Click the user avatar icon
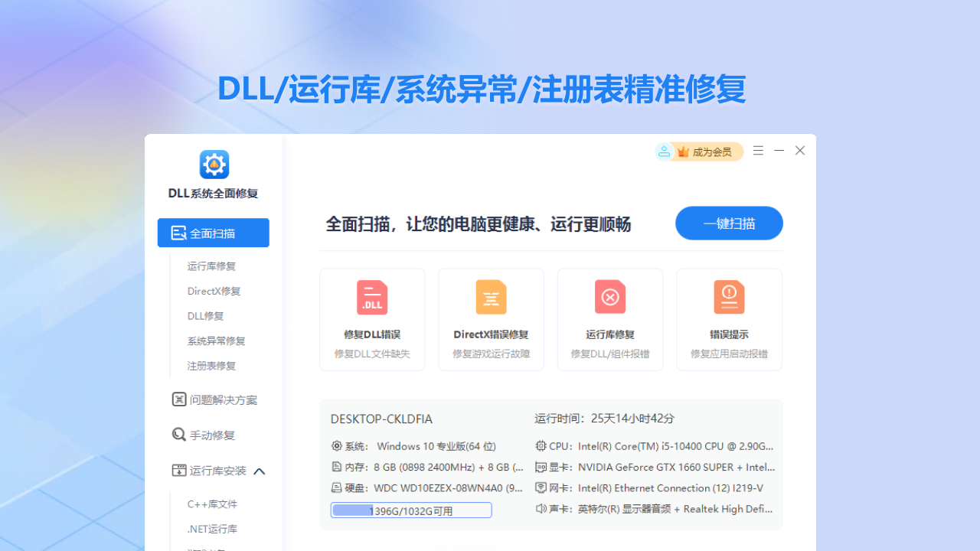The width and height of the screenshot is (980, 551). coord(664,152)
